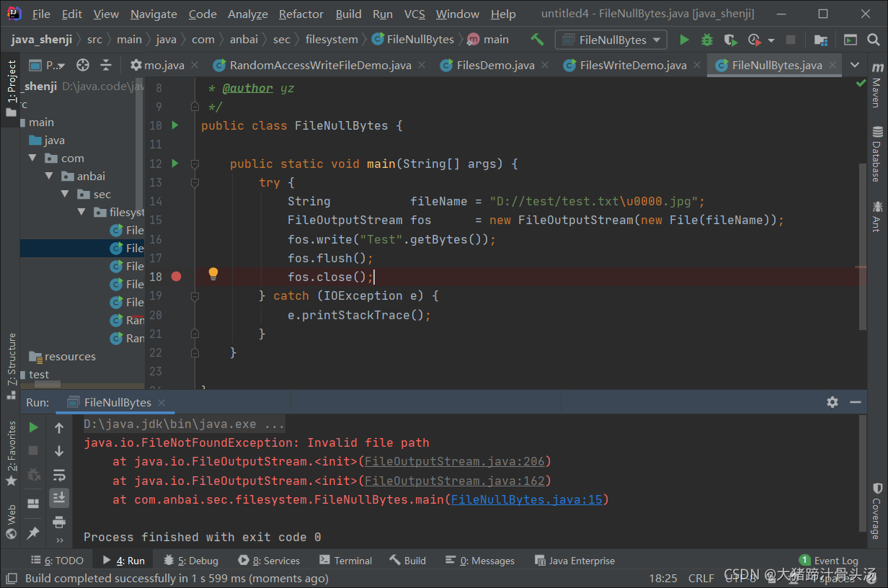Image resolution: width=888 pixels, height=588 pixels.
Task: Click the editor vertical scrollbar
Action: [x=863, y=247]
